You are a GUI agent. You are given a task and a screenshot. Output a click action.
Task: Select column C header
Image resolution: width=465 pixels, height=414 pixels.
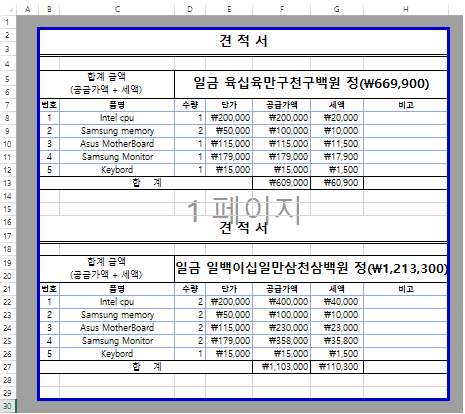tap(117, 9)
